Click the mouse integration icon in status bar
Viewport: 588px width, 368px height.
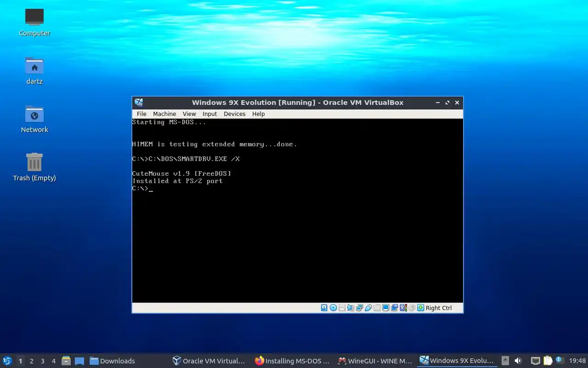click(x=412, y=308)
